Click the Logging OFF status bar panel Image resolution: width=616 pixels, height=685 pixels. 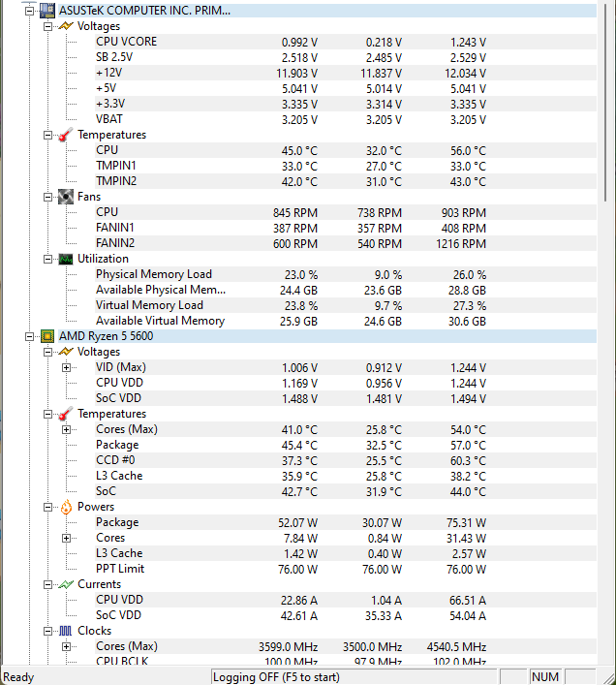click(354, 677)
